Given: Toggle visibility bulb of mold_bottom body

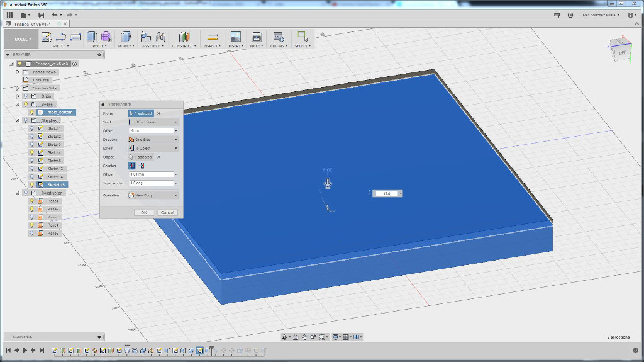Looking at the screenshot, I should click(31, 112).
